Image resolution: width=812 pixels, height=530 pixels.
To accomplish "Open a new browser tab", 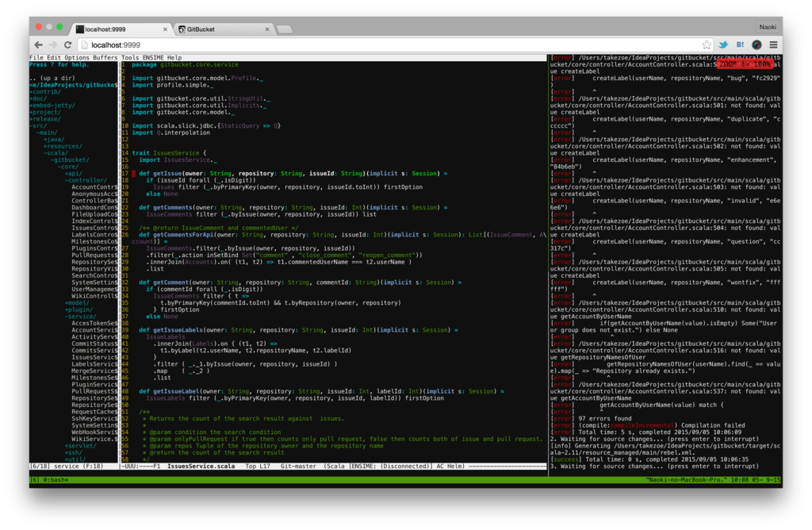I will point(285,29).
